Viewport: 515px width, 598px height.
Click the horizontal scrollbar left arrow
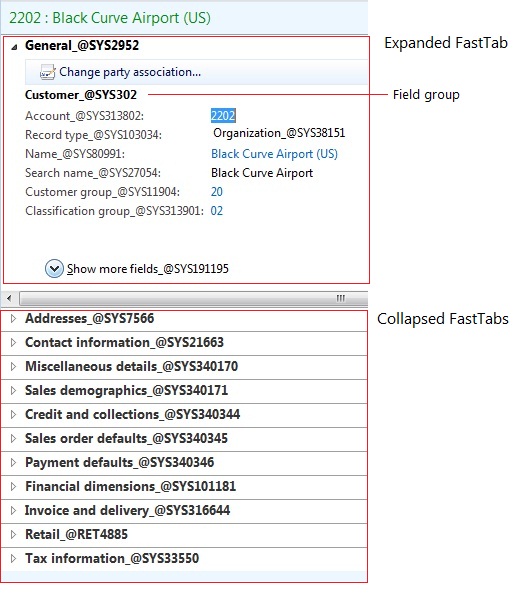pyautogui.click(x=9, y=298)
